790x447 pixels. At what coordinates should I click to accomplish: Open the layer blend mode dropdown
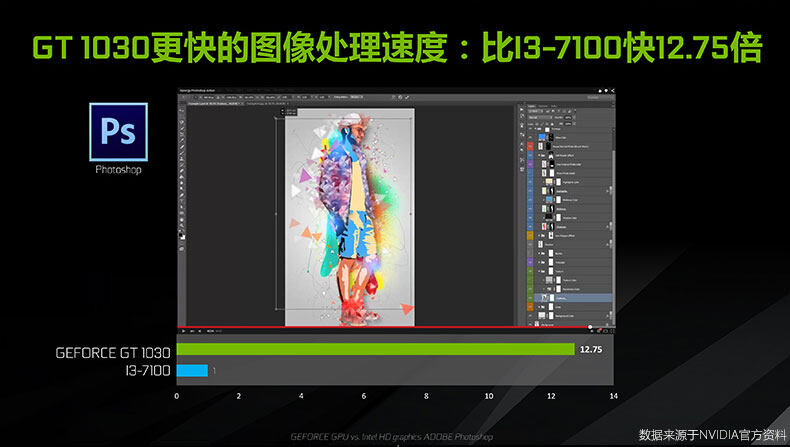tap(540, 117)
